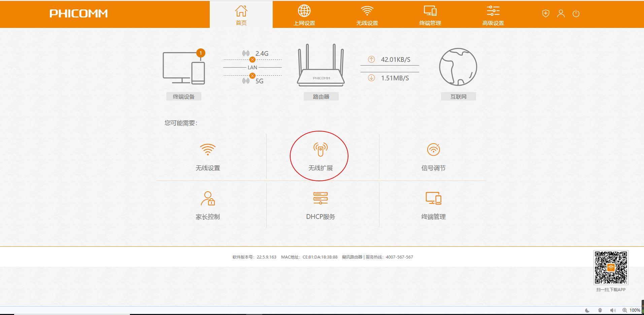
Task: Toggle the 2.4G wireless band connection indicator
Action: [x=252, y=60]
